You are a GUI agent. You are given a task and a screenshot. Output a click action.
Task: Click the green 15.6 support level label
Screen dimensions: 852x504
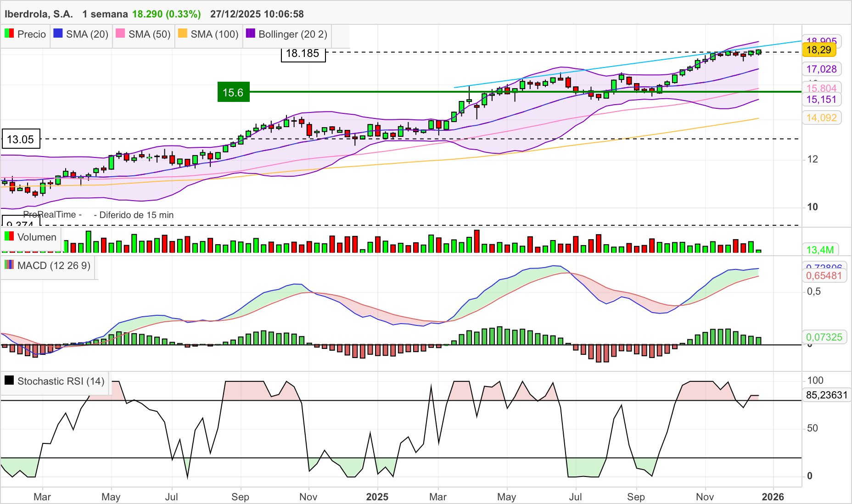tap(233, 92)
